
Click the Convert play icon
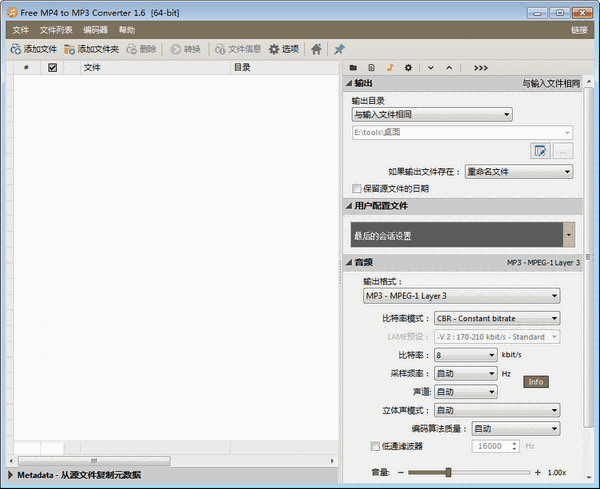[x=176, y=49]
